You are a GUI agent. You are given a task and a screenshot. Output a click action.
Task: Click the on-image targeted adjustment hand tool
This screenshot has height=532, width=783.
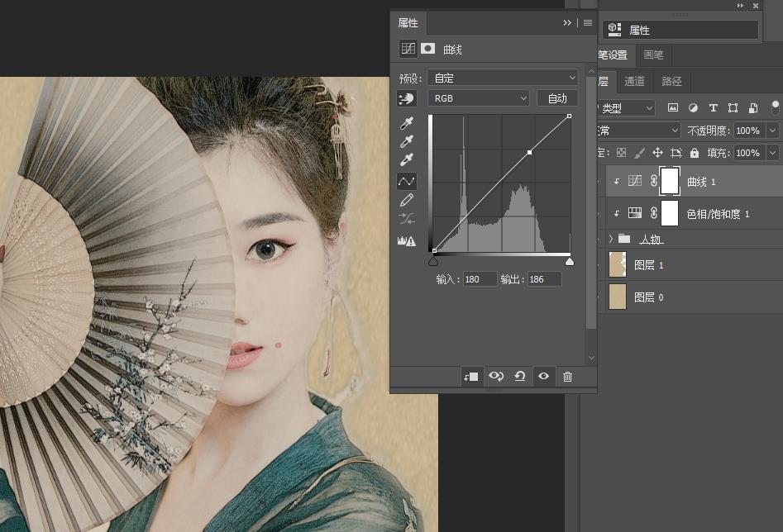click(x=406, y=99)
